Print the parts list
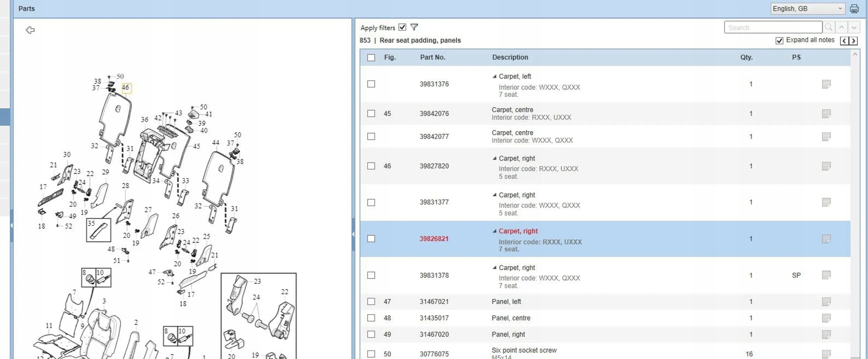Screen dimensions: 868x359 [x=854, y=9]
